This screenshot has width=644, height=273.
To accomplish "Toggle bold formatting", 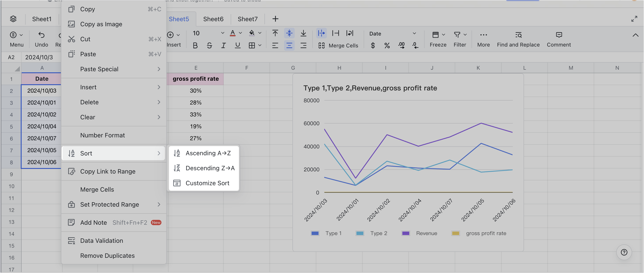I will click(x=195, y=45).
